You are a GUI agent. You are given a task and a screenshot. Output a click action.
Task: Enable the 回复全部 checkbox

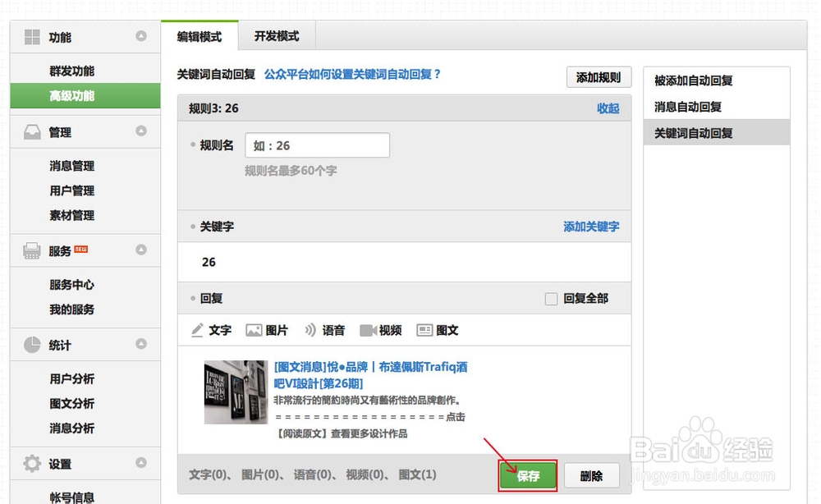pos(551,298)
